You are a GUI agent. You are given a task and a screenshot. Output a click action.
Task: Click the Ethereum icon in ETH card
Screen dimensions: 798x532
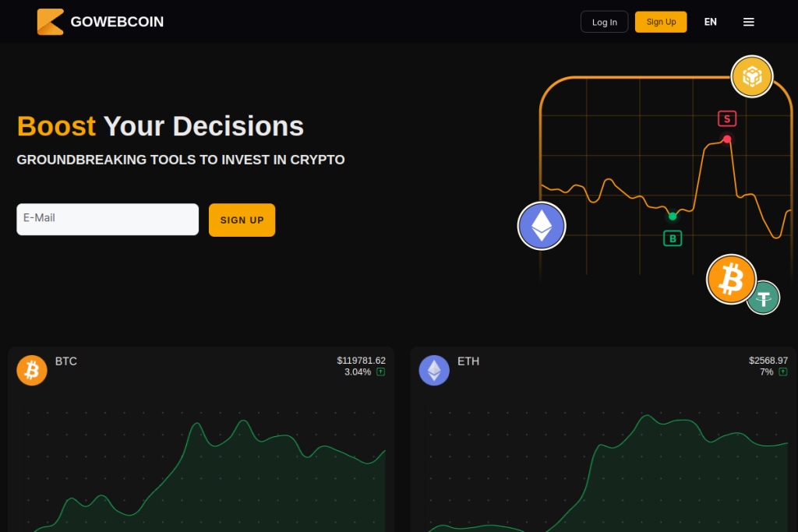click(x=434, y=370)
